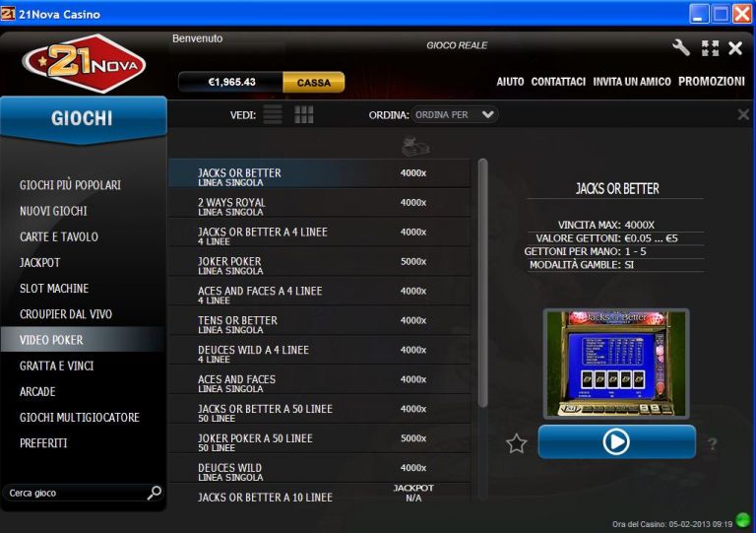Click the game list scrollbar
This screenshot has width=756, height=533.
click(x=482, y=284)
